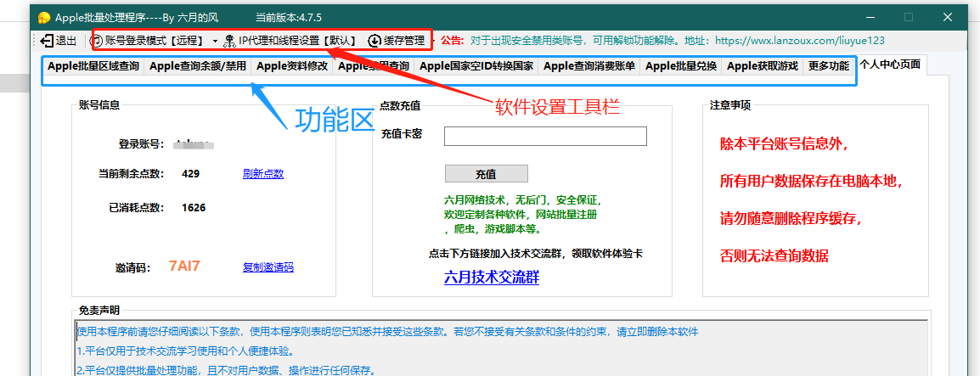The image size is (980, 376).
Task: Open the 更多功能 tab
Action: (828, 66)
